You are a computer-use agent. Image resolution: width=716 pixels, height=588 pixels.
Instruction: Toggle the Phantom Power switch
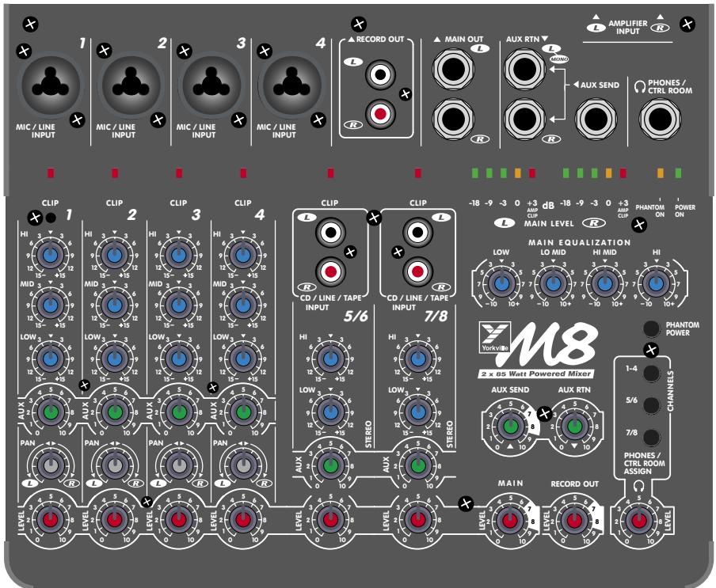[651, 328]
